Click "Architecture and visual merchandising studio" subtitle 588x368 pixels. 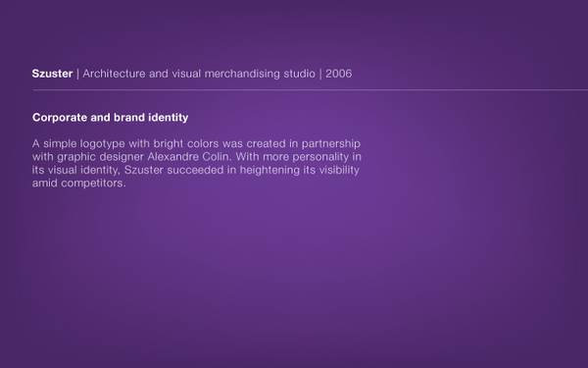tap(199, 74)
